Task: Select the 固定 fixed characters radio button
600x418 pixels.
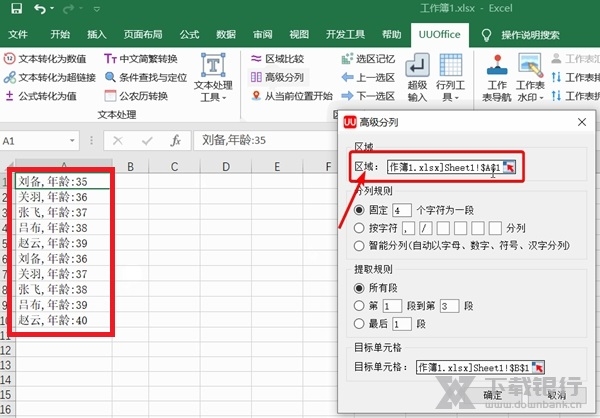Action: [359, 210]
